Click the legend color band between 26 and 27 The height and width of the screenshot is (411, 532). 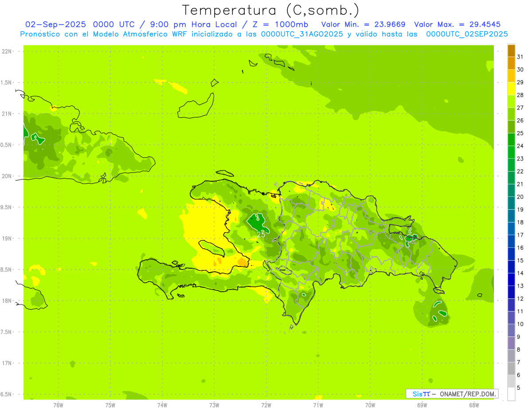(x=511, y=114)
